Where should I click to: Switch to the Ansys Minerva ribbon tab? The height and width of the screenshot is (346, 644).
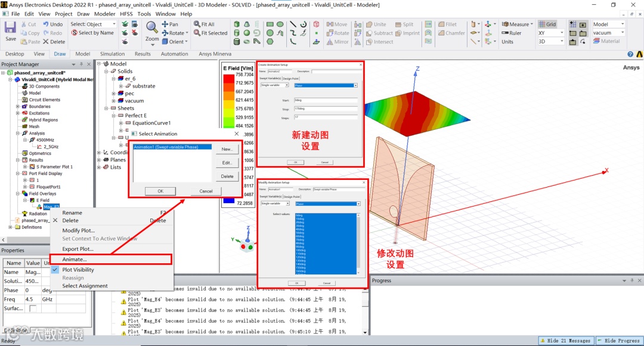(x=215, y=54)
